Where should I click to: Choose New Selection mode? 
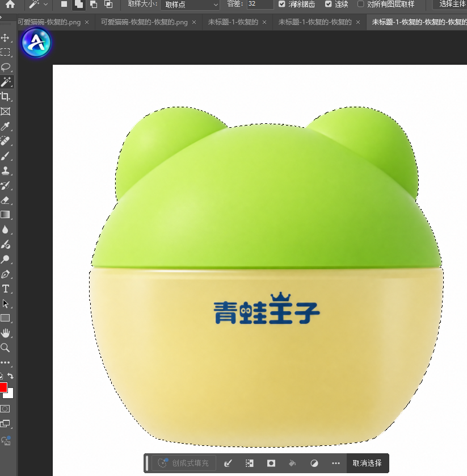coord(64,4)
